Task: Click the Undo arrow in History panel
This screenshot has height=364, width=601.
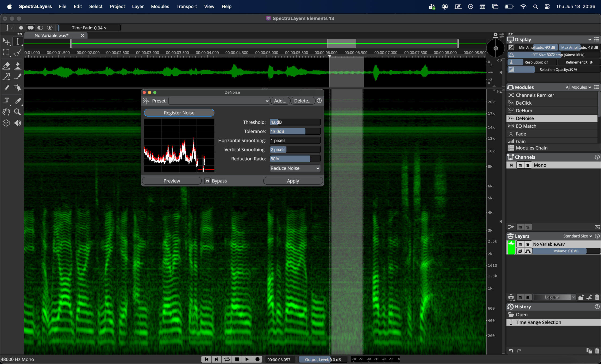Action: [511, 351]
